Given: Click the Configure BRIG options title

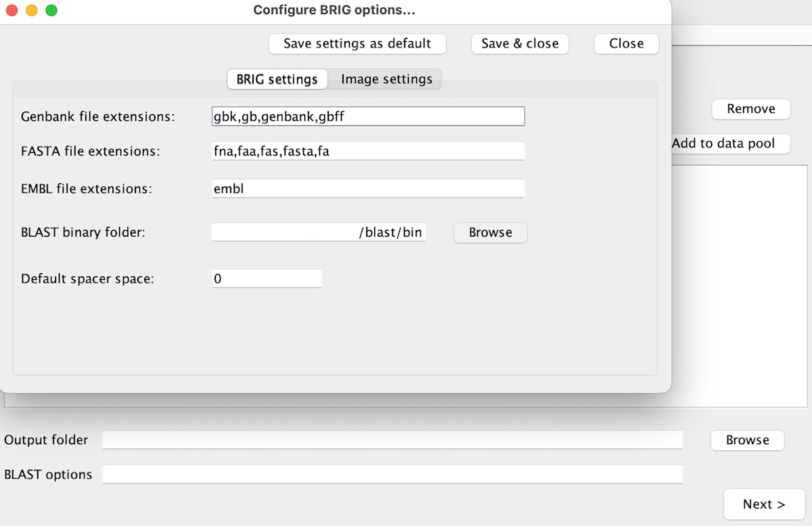Looking at the screenshot, I should [334, 10].
